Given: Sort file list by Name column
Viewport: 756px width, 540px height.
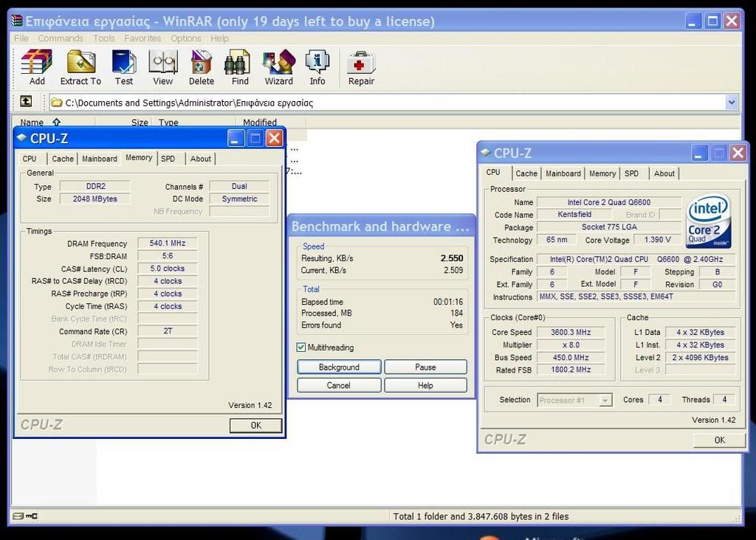Looking at the screenshot, I should click(x=53, y=122).
